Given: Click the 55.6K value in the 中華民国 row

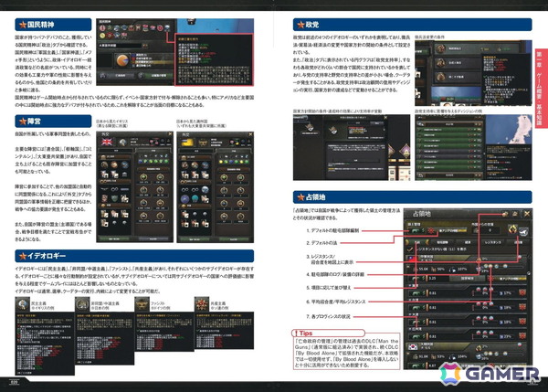Looking at the screenshot, I should 423,270.
